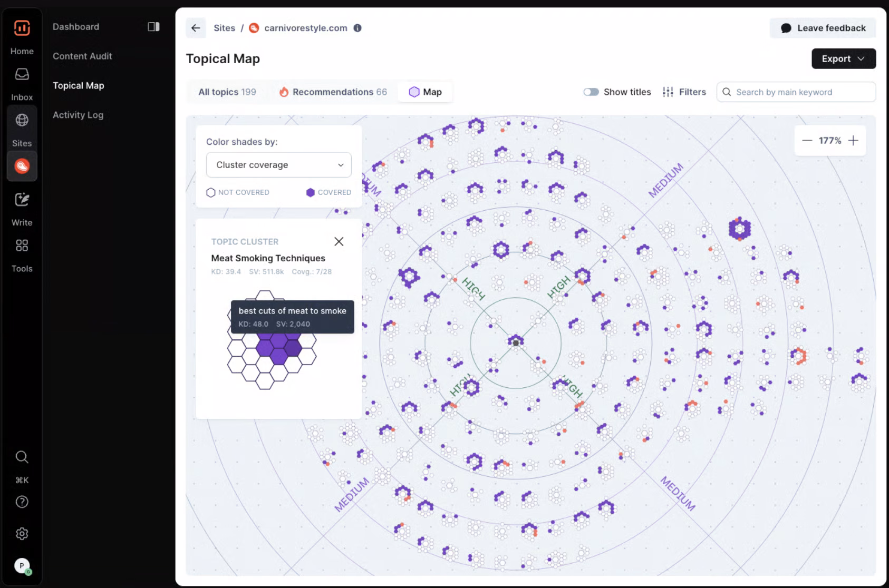The image size is (889, 588).
Task: Switch to the Recommendations 66 tab
Action: point(333,92)
